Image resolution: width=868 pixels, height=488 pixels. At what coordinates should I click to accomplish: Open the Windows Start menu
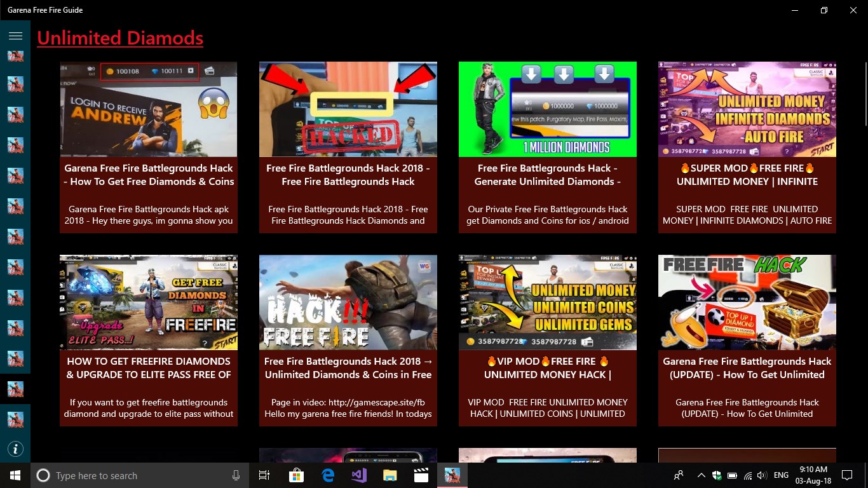point(15,475)
